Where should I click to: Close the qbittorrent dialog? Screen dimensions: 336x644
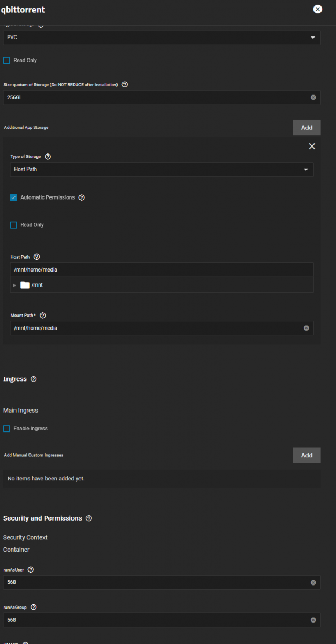point(318,9)
